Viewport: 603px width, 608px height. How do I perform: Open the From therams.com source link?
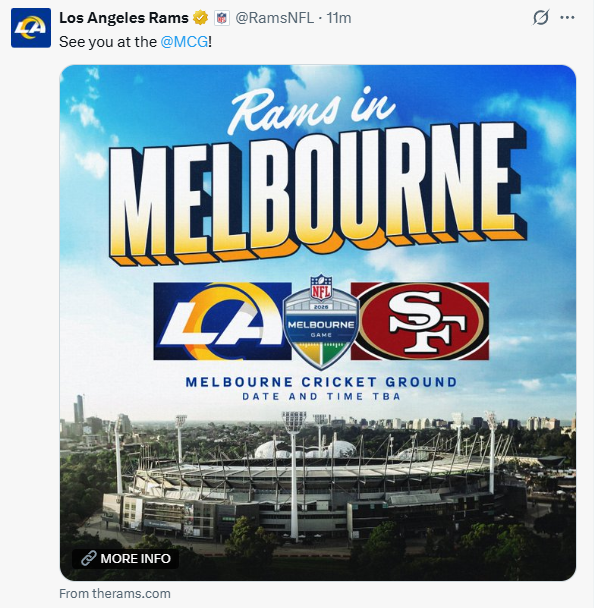[115, 594]
